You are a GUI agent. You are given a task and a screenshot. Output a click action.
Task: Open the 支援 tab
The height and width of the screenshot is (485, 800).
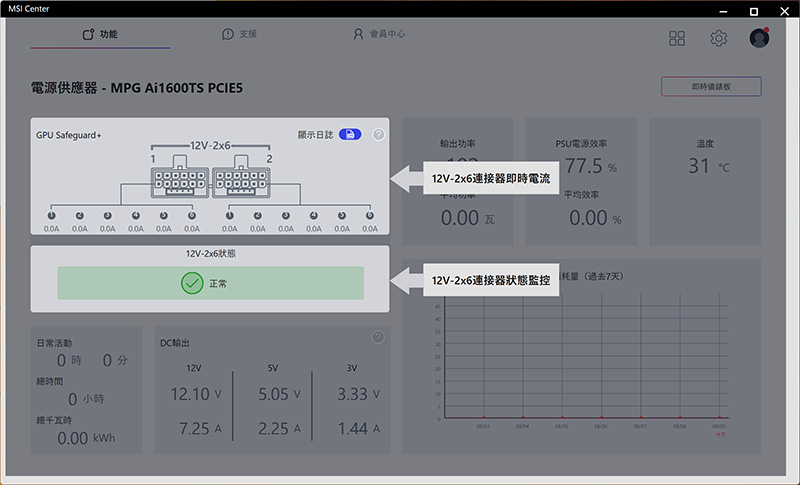[x=239, y=34]
